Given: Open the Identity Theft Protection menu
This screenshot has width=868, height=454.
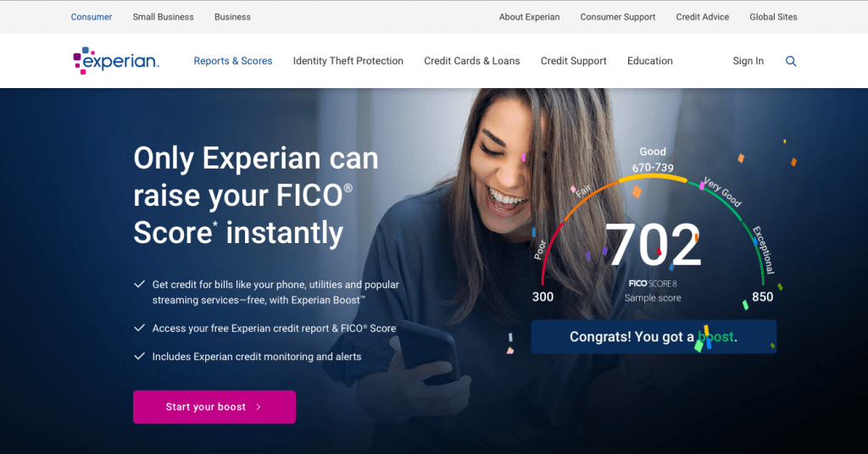Looking at the screenshot, I should click(x=348, y=61).
